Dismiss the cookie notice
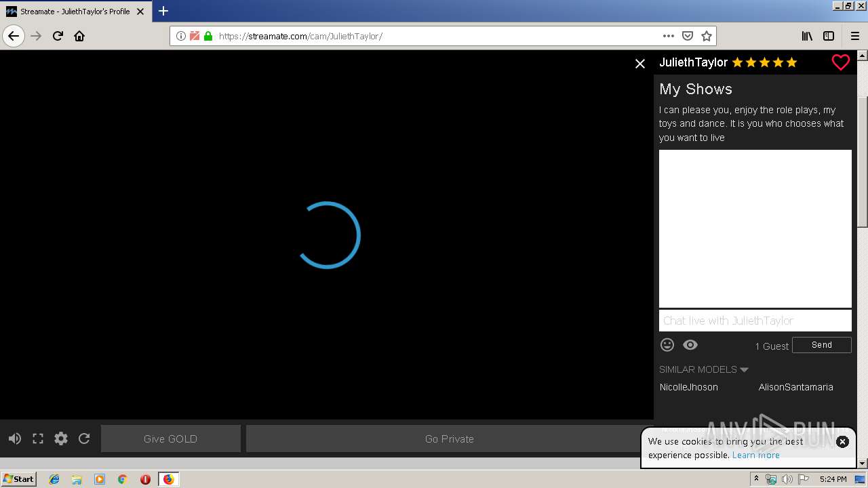This screenshot has height=488, width=868. [842, 441]
